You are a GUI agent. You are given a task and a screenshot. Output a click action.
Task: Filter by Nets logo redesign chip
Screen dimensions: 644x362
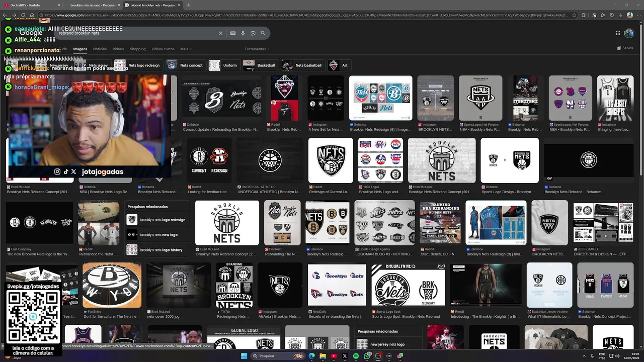[138, 65]
